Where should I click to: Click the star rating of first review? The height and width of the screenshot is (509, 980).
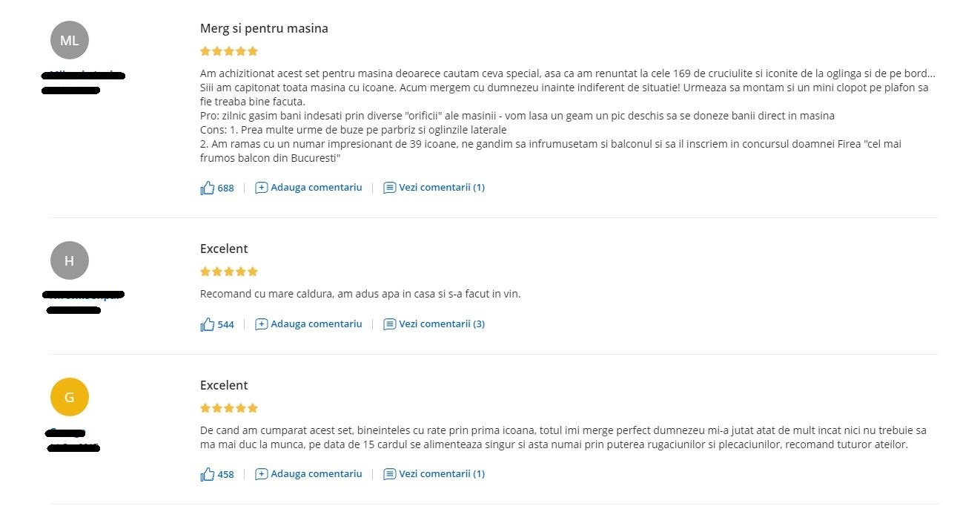[x=229, y=51]
